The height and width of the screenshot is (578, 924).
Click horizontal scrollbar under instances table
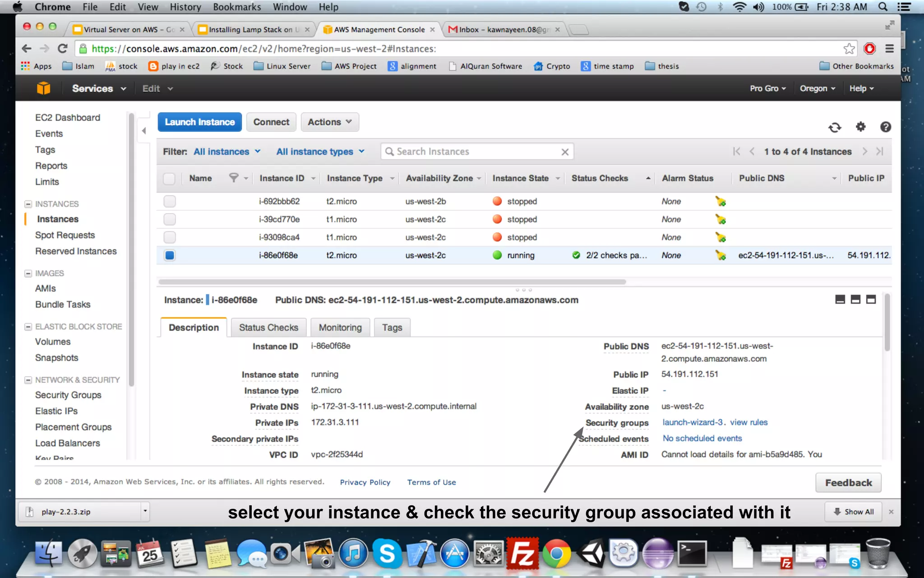[392, 282]
